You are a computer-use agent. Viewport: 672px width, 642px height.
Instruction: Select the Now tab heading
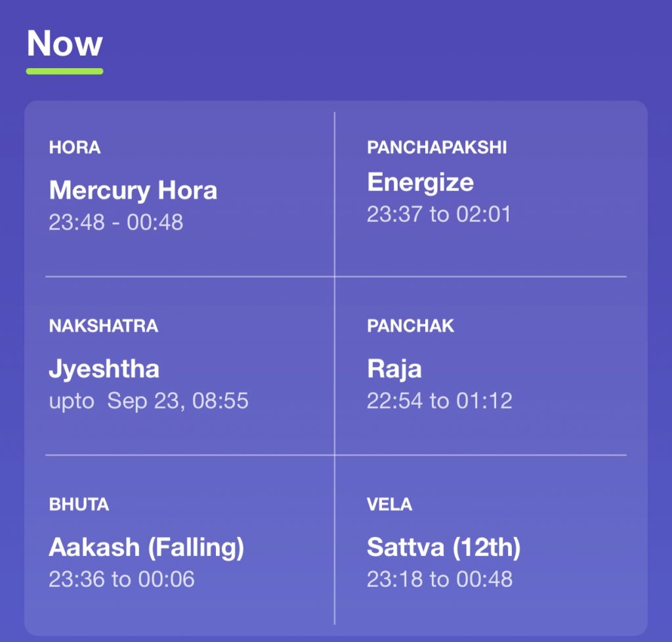pos(65,44)
